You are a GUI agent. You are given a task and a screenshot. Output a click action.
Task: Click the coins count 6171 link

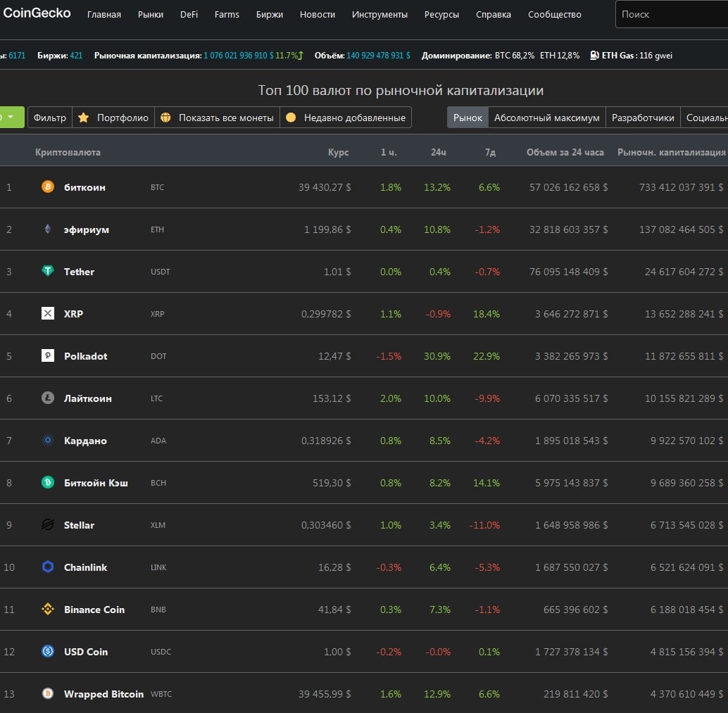(x=17, y=56)
